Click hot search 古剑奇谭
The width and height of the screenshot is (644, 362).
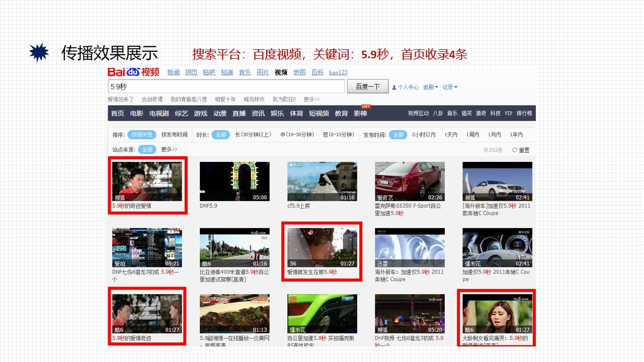tap(152, 99)
